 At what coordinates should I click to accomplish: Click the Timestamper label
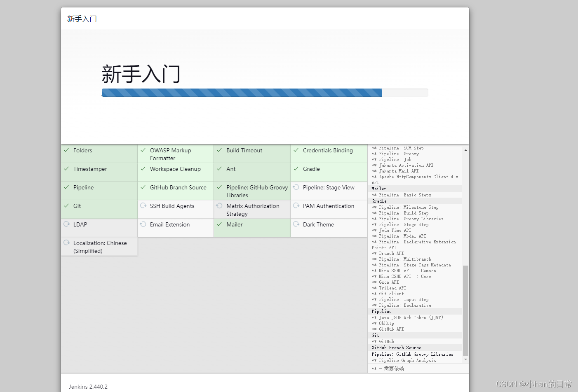tap(90, 169)
